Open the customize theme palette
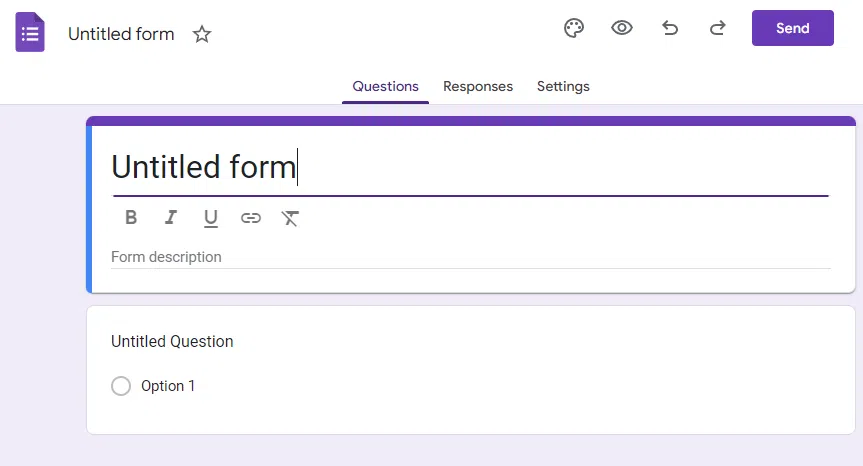The image size is (863, 466). pyautogui.click(x=573, y=28)
